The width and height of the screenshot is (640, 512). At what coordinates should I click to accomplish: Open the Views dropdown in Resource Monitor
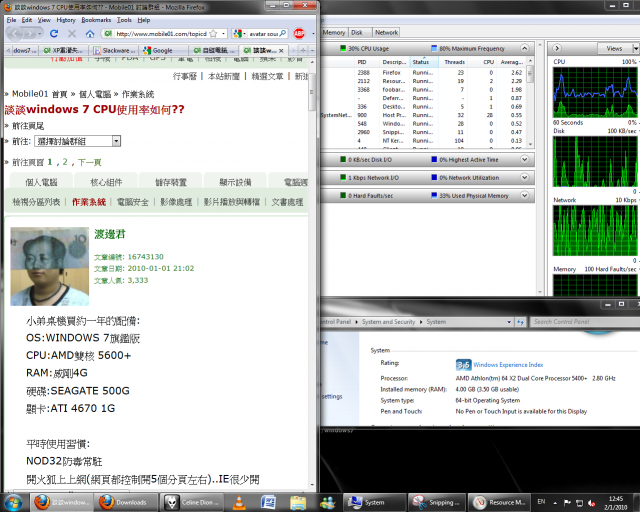(x=617, y=48)
